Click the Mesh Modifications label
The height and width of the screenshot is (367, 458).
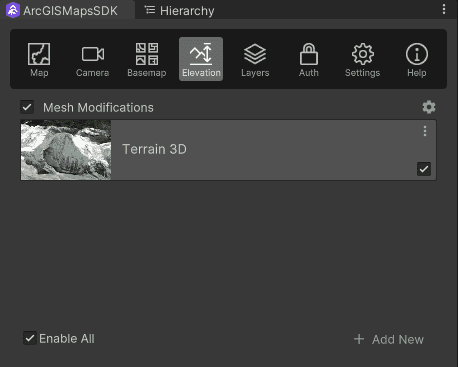[98, 107]
